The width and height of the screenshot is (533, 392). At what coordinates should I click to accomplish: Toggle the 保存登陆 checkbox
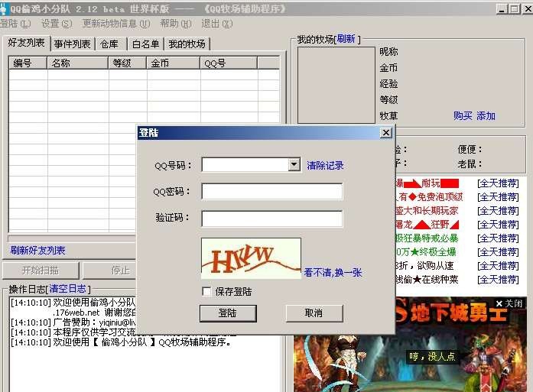[x=206, y=291]
